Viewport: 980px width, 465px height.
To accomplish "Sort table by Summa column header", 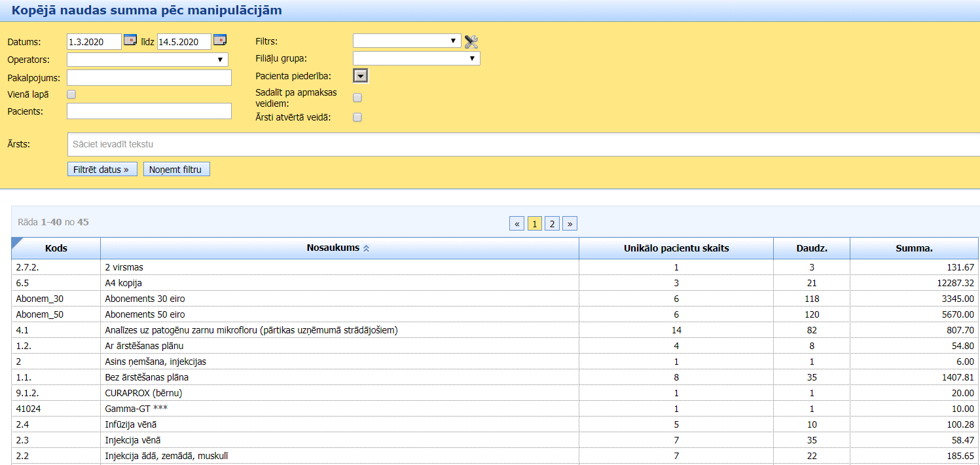I will [x=914, y=248].
